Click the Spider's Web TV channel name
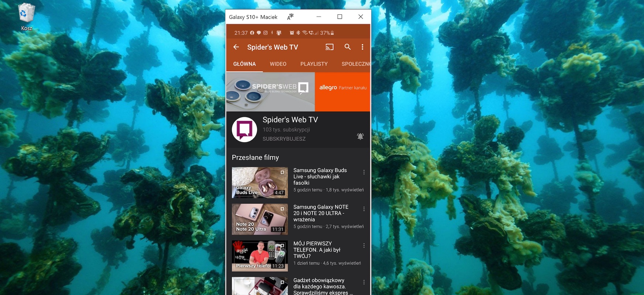Viewport: 644px width, 295px height. coord(290,120)
